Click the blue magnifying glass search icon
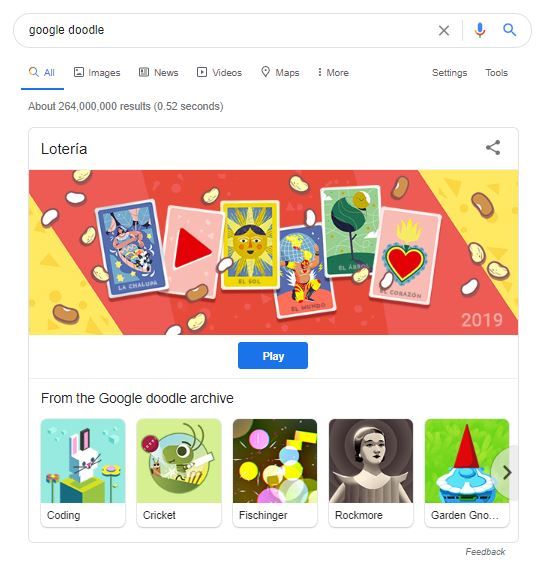Viewport: 551px width, 567px height. coord(509,30)
